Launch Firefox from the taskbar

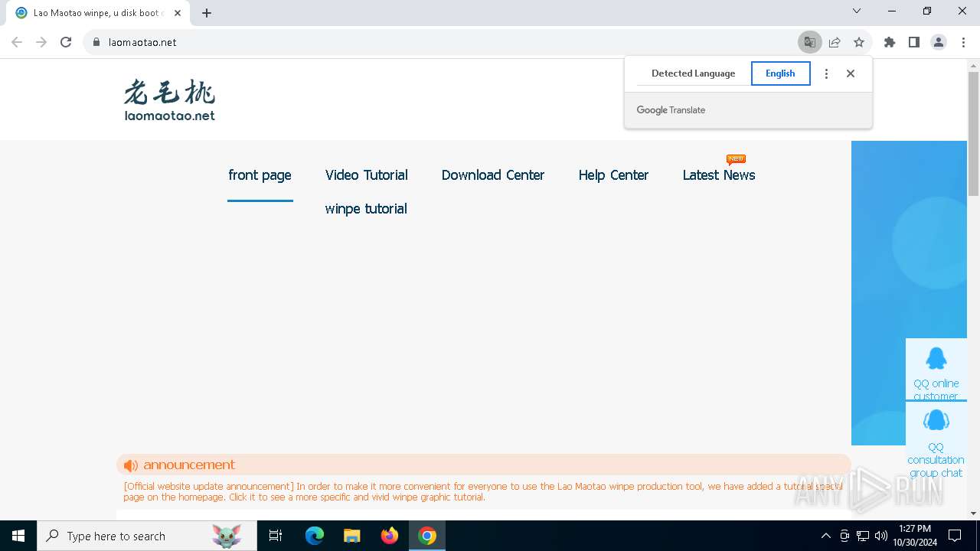[x=390, y=536]
